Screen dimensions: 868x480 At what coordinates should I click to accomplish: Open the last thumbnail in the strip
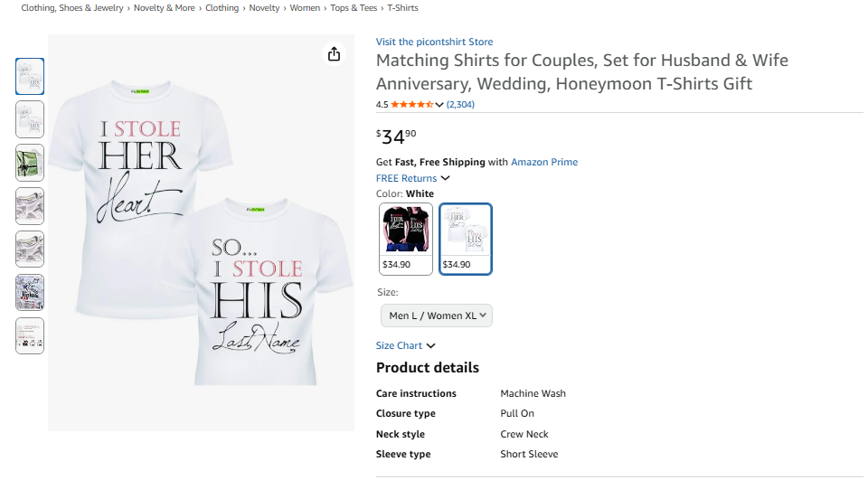tap(30, 335)
